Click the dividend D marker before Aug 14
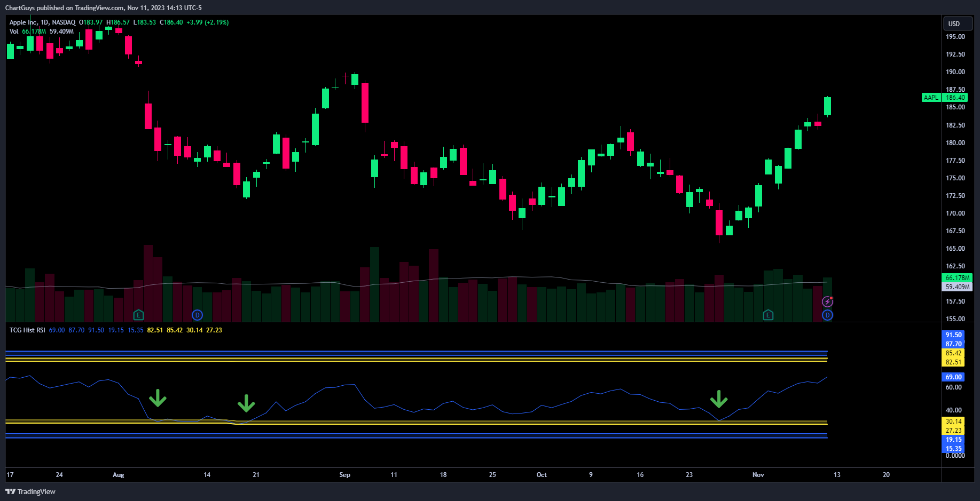 [197, 315]
